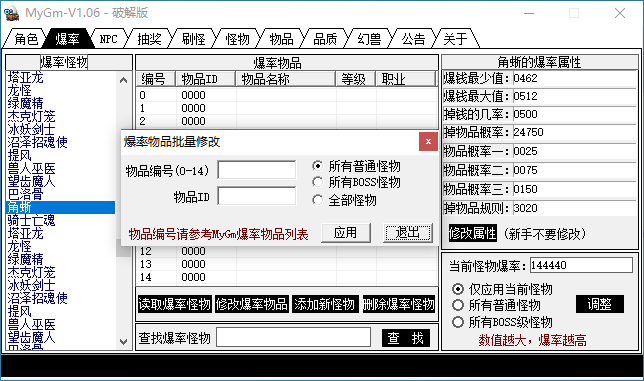The width and height of the screenshot is (644, 381).
Task: Click the 物品概率一 field 0025
Action: (x=574, y=151)
